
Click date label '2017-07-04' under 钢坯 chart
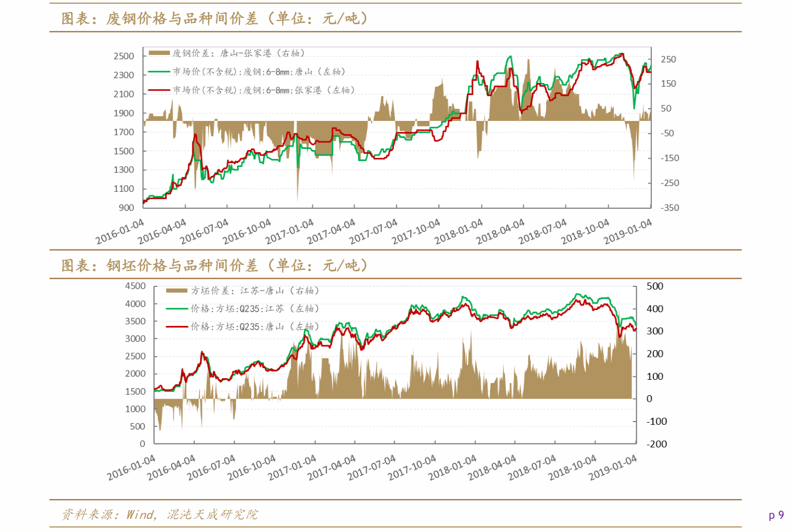pos(372,468)
